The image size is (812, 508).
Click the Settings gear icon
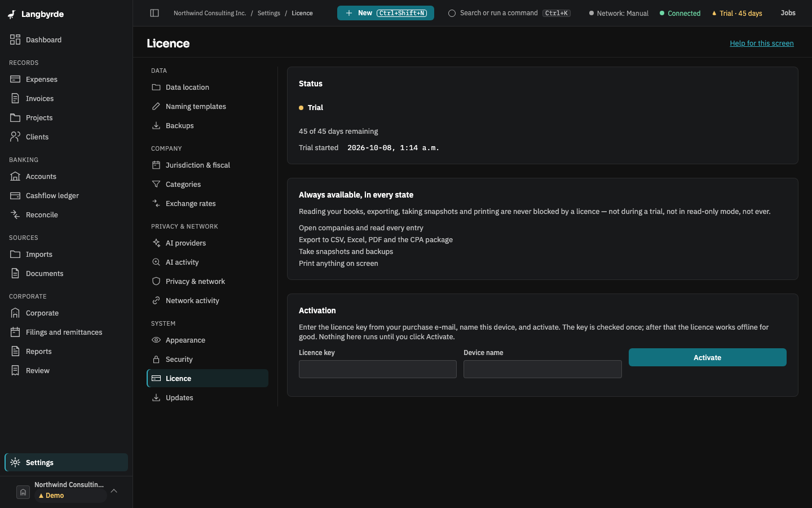15,462
